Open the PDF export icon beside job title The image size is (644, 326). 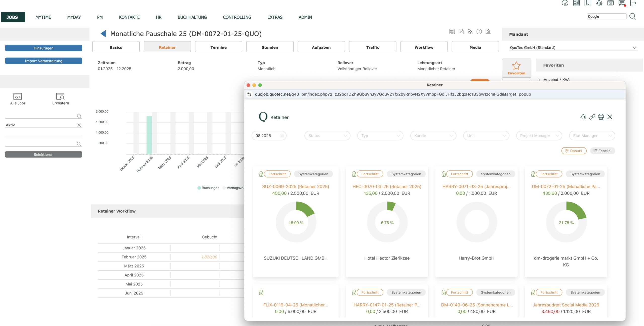point(461,31)
